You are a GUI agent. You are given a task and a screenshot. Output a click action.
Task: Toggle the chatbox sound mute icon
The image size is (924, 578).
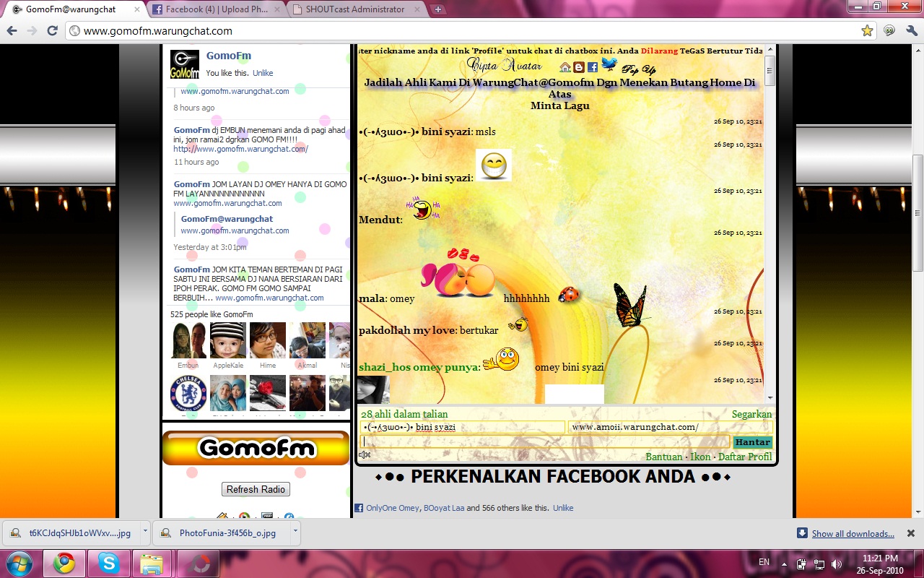[365, 454]
